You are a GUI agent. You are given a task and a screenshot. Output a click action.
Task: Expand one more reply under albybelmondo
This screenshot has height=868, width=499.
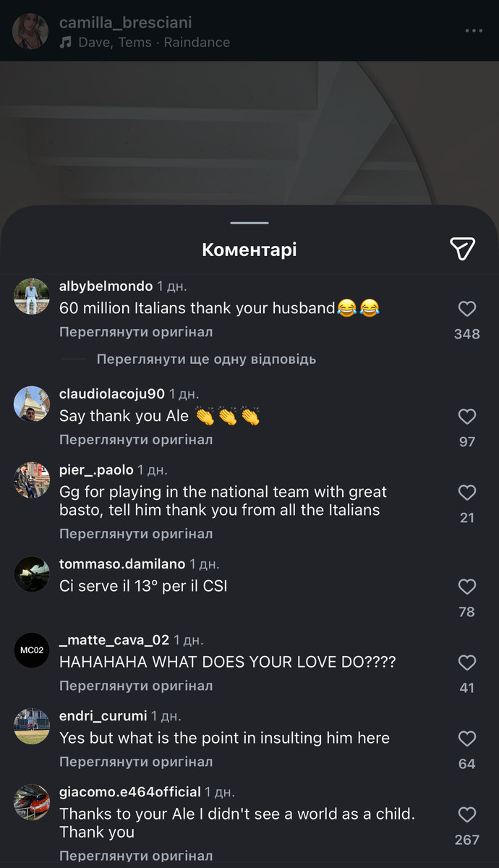coord(206,359)
